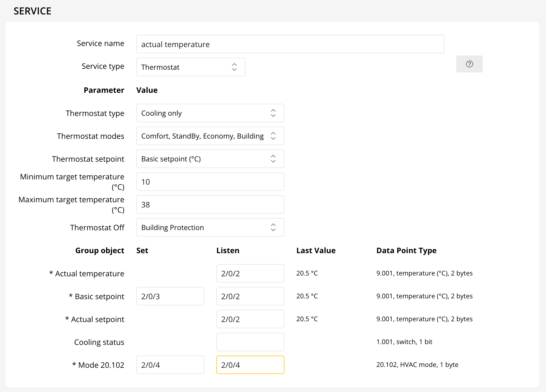Click the Service name text field
This screenshot has height=392, width=546.
click(x=290, y=44)
